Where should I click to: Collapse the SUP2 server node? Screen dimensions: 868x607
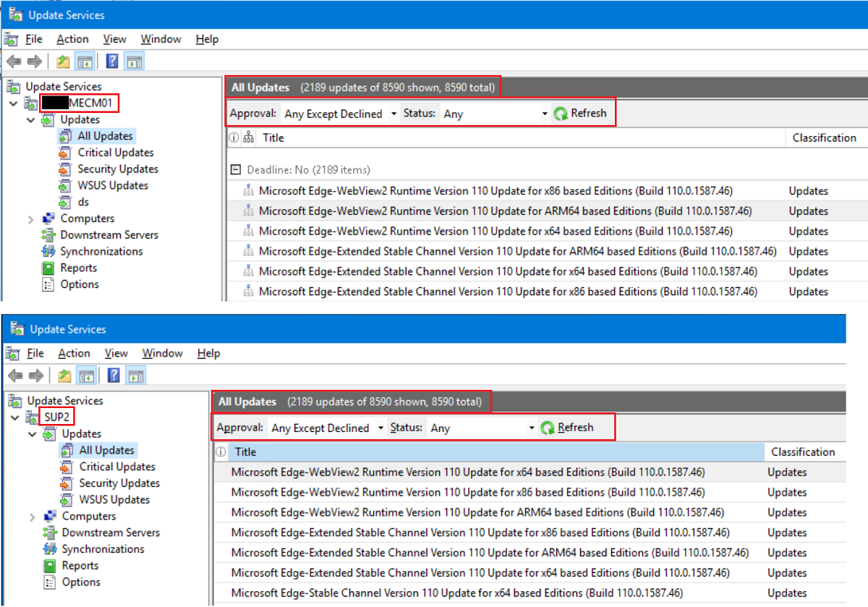coord(14,417)
